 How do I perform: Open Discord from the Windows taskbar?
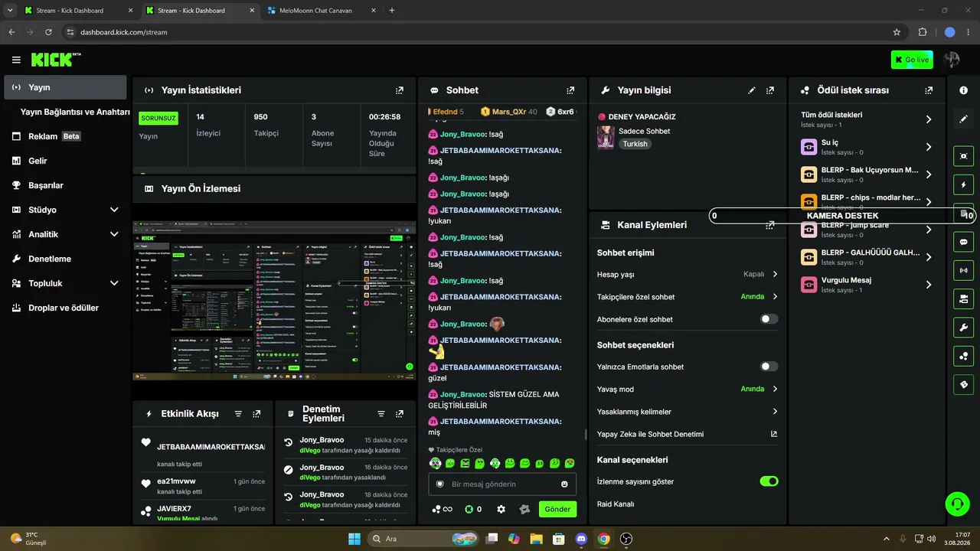581,539
